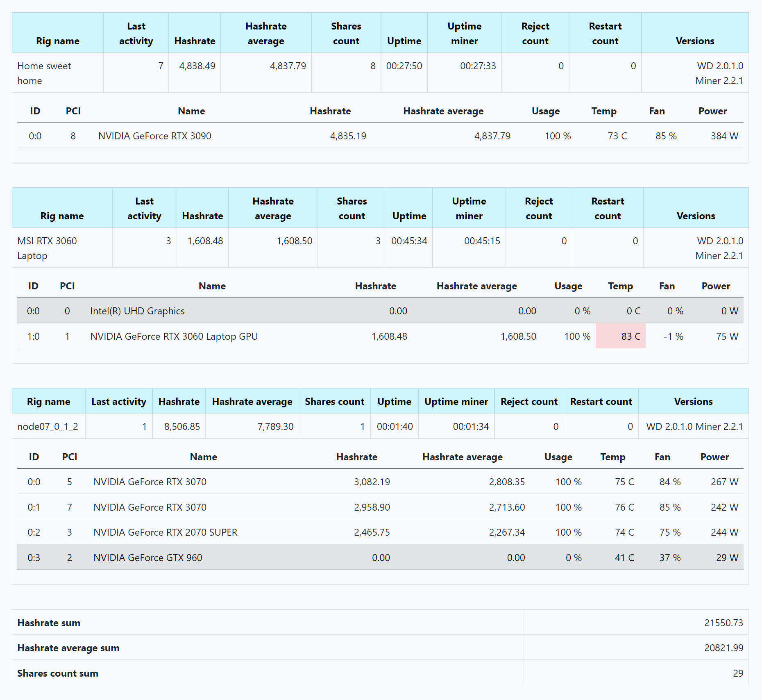Image resolution: width=762 pixels, height=700 pixels.
Task: Click the "Shares count sum" label
Action: [x=58, y=673]
